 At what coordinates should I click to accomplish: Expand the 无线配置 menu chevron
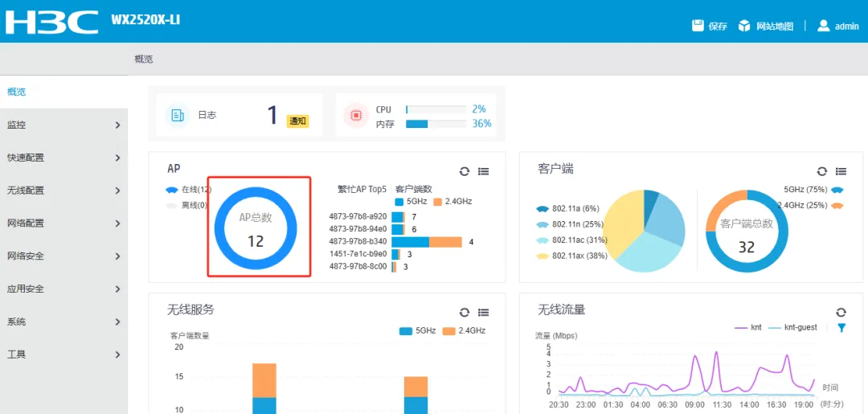pyautogui.click(x=117, y=191)
